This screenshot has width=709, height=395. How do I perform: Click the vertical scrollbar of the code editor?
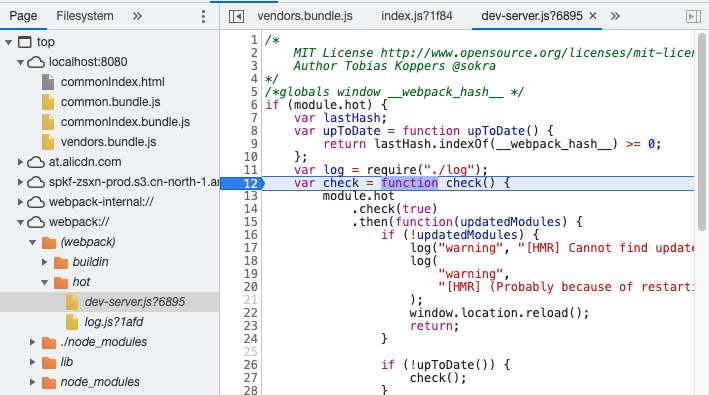[701, 132]
